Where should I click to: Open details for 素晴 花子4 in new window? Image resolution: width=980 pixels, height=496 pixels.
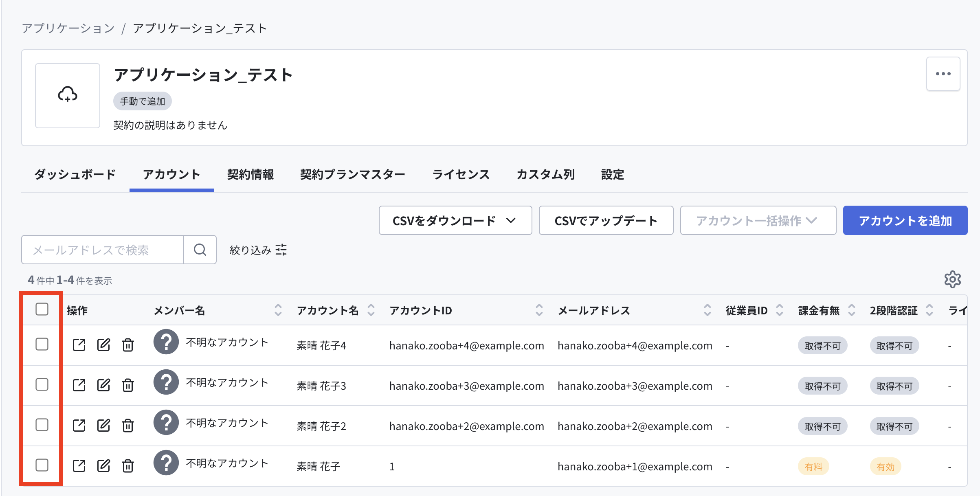point(79,345)
